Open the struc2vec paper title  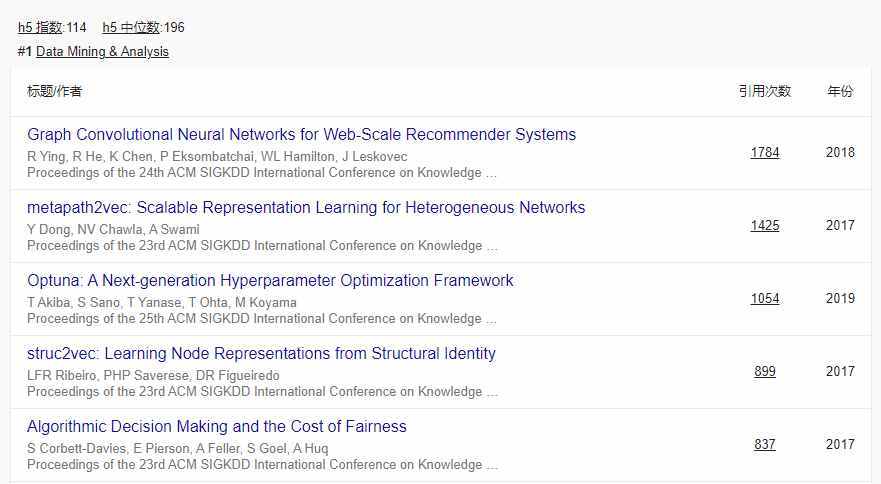click(261, 354)
